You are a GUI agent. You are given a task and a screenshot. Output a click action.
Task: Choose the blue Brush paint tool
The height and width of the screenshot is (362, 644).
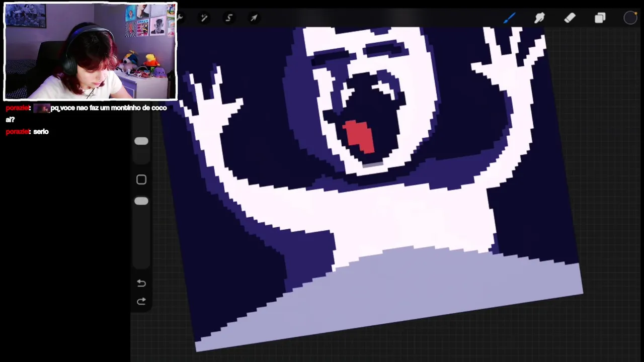click(x=509, y=18)
